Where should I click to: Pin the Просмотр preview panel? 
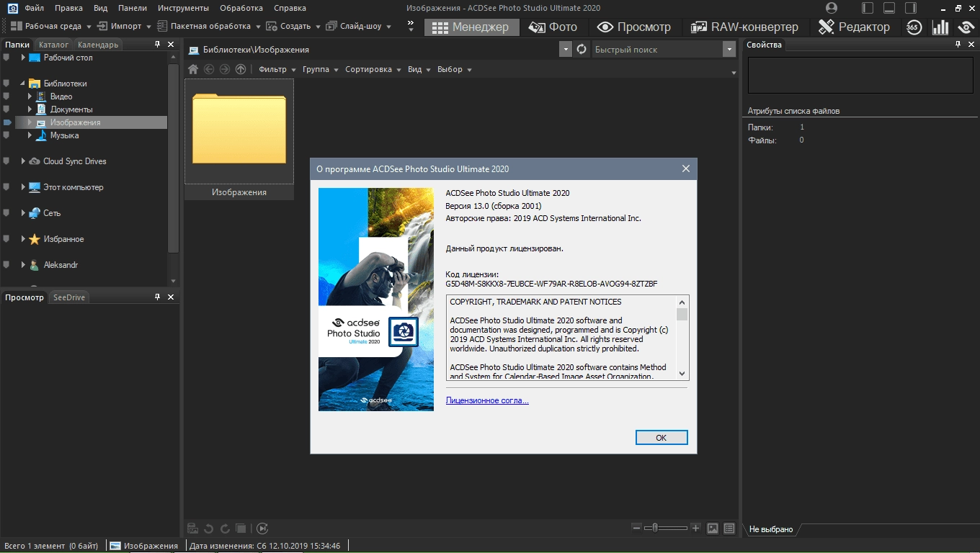(x=158, y=297)
